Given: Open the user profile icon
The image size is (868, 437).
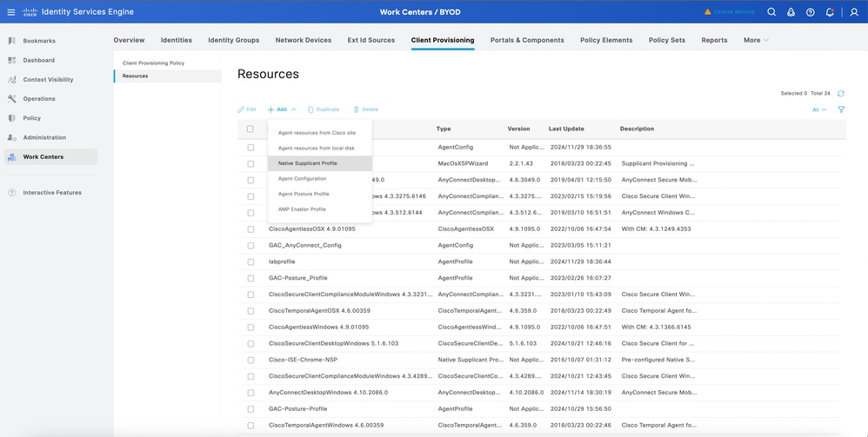Looking at the screenshot, I should [853, 12].
